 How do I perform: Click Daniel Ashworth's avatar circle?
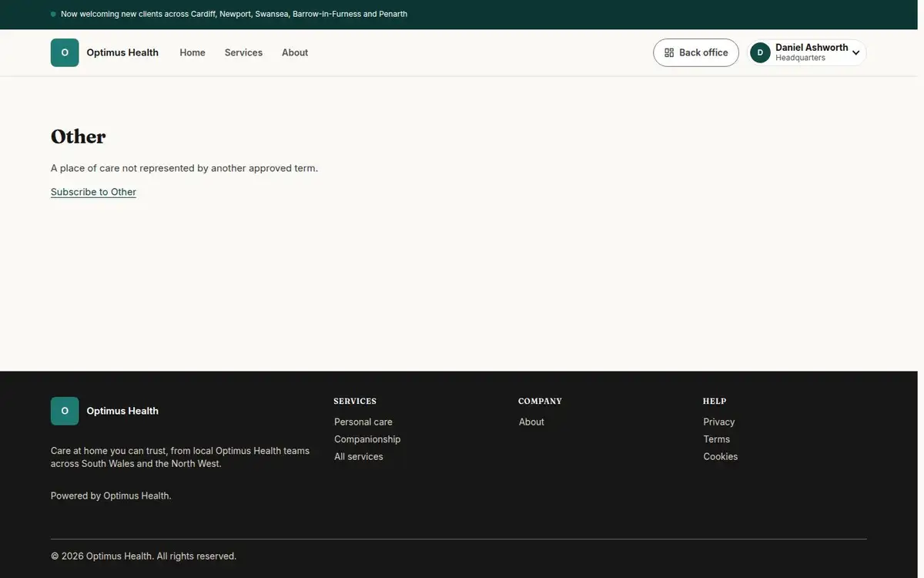[x=760, y=52]
